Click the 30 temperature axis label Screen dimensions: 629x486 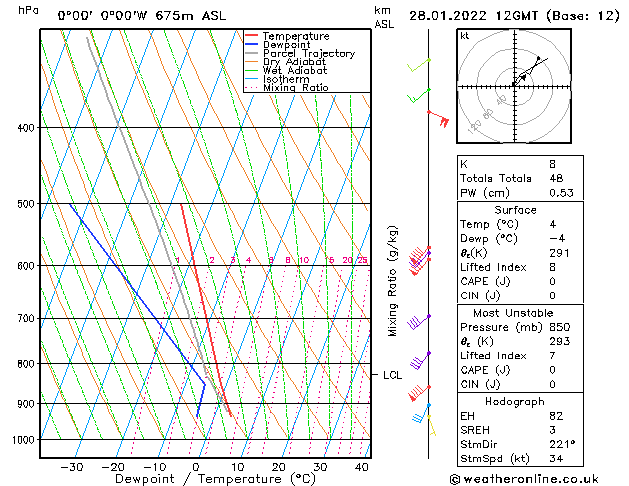coord(320,467)
